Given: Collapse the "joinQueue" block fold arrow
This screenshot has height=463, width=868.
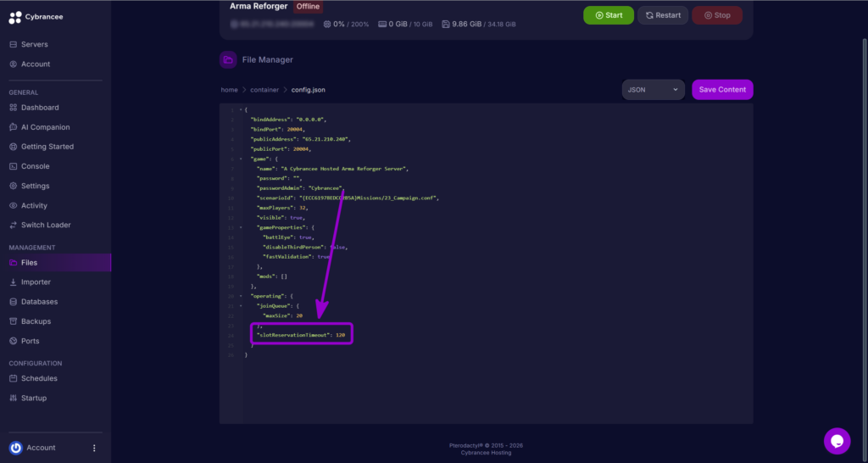Looking at the screenshot, I should [241, 306].
